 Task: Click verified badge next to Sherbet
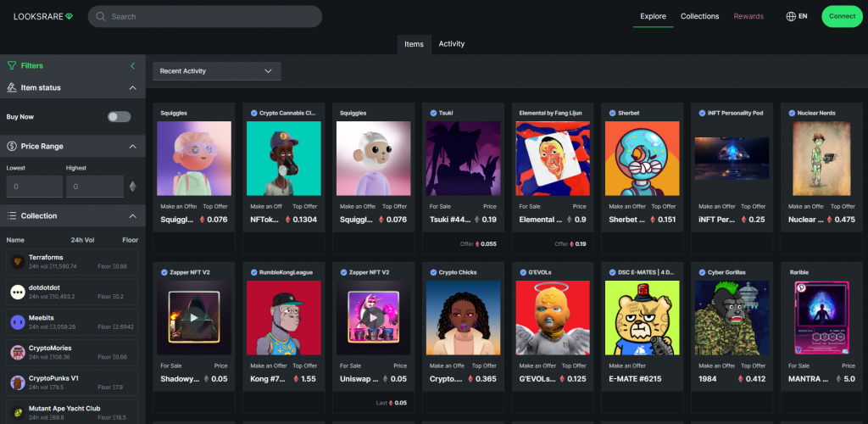[x=613, y=113]
